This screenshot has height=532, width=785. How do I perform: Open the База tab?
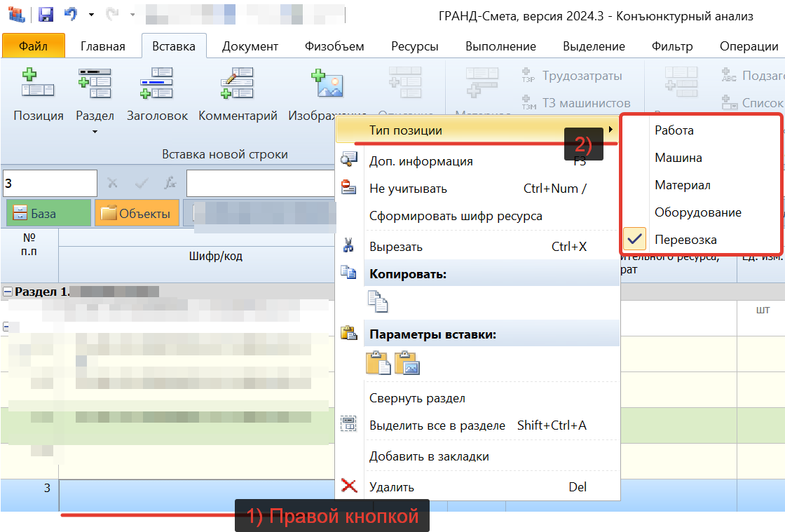click(x=48, y=213)
